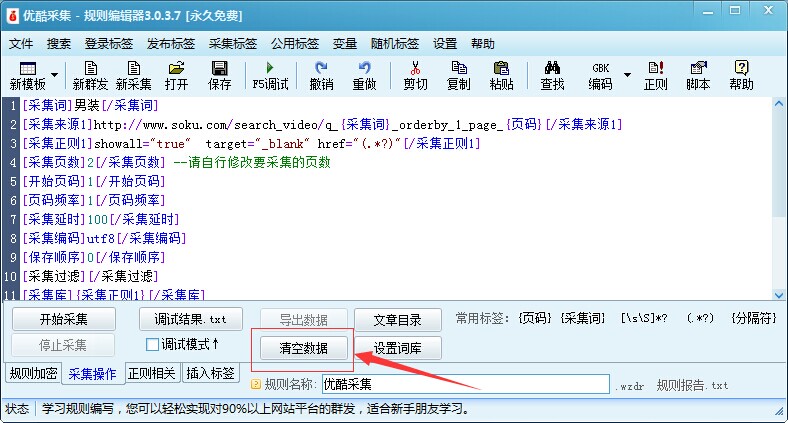This screenshot has width=788, height=423.
Task: Run F5调试 debug play icon
Action: coord(270,67)
